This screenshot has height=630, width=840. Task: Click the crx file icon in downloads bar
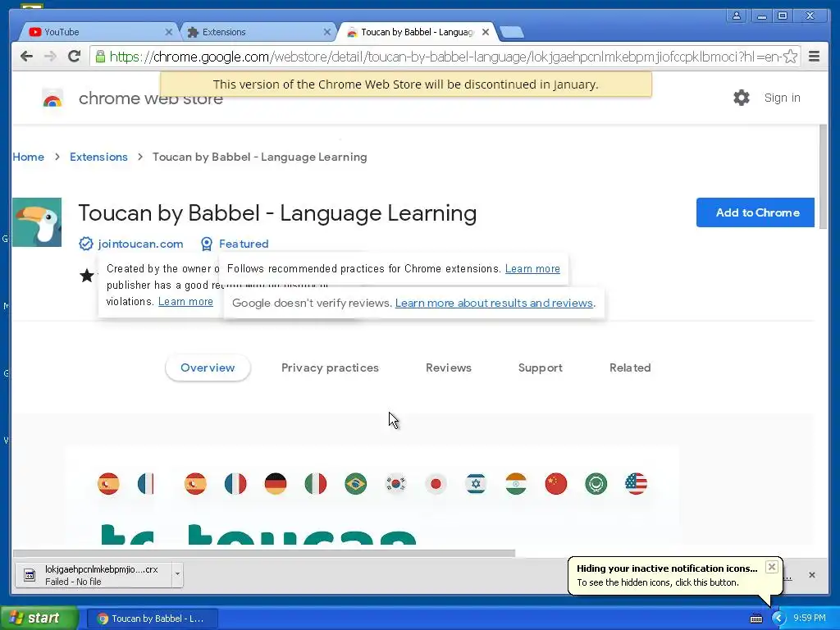30,575
